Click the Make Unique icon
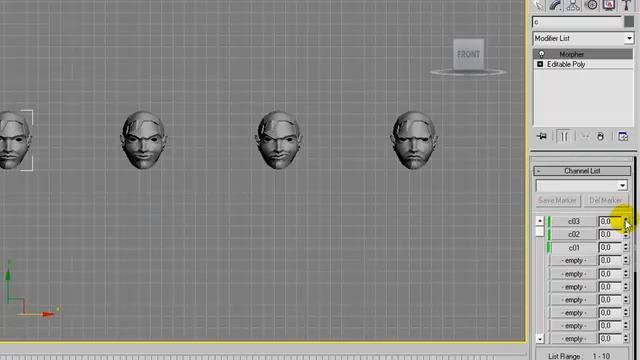 point(585,136)
